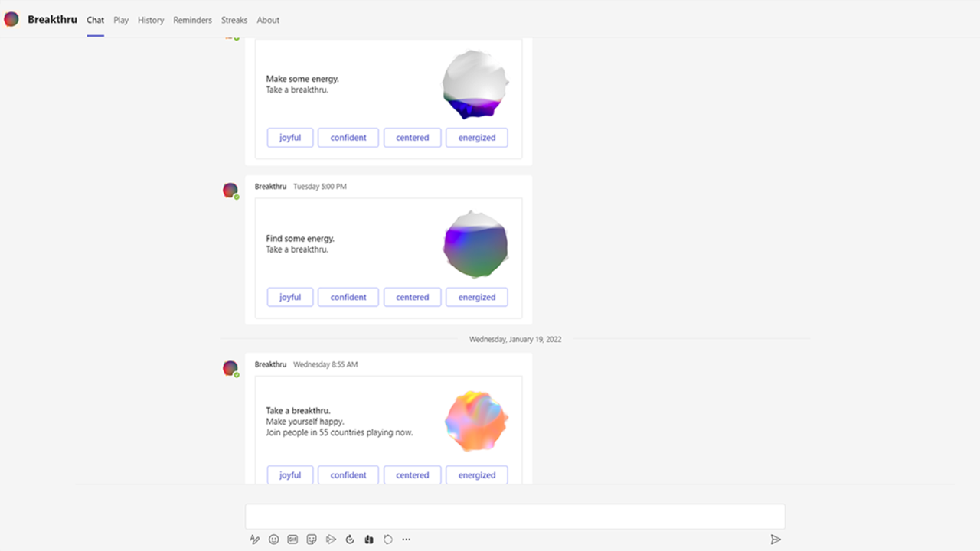The height and width of the screenshot is (551, 980).
Task: Click into the message compose box
Action: pyautogui.click(x=514, y=516)
